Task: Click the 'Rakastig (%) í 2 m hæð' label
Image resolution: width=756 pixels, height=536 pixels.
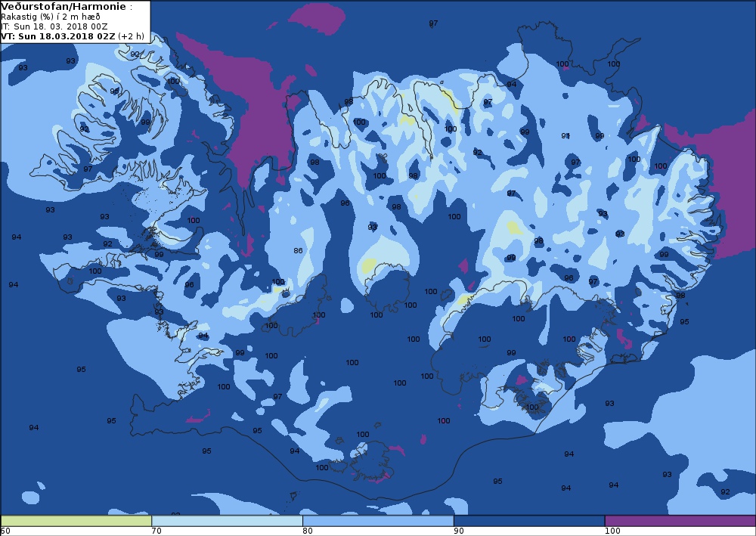Action: tap(50, 17)
